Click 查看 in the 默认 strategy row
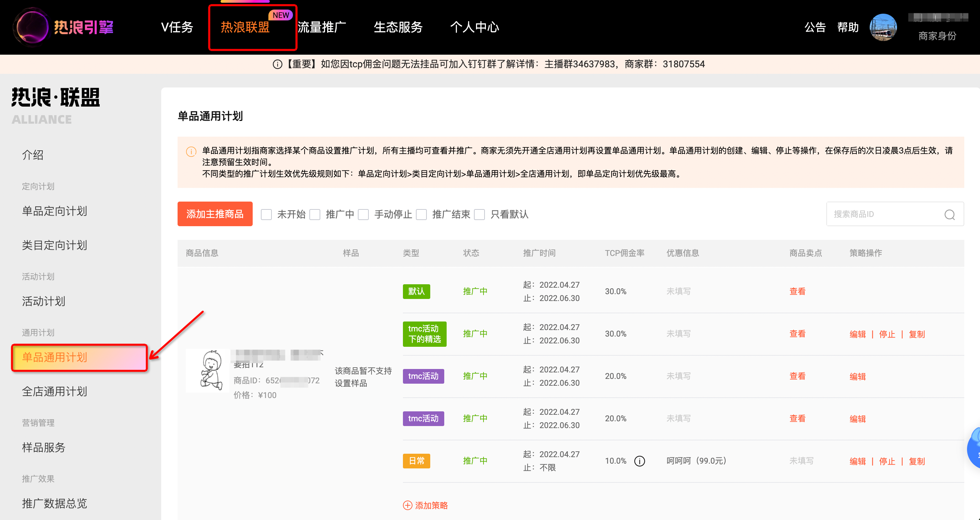The image size is (980, 520). click(x=797, y=291)
